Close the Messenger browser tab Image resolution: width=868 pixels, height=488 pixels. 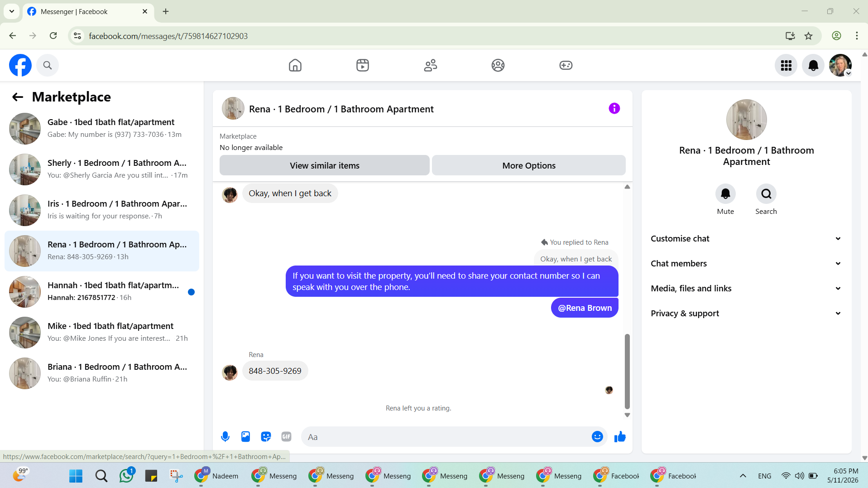(145, 11)
